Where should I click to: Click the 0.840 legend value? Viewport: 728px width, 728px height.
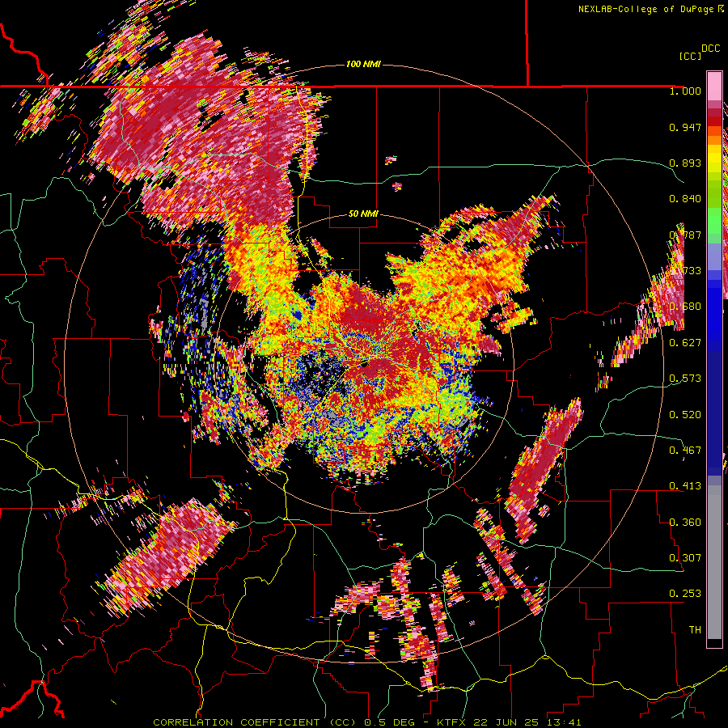pyautogui.click(x=685, y=199)
